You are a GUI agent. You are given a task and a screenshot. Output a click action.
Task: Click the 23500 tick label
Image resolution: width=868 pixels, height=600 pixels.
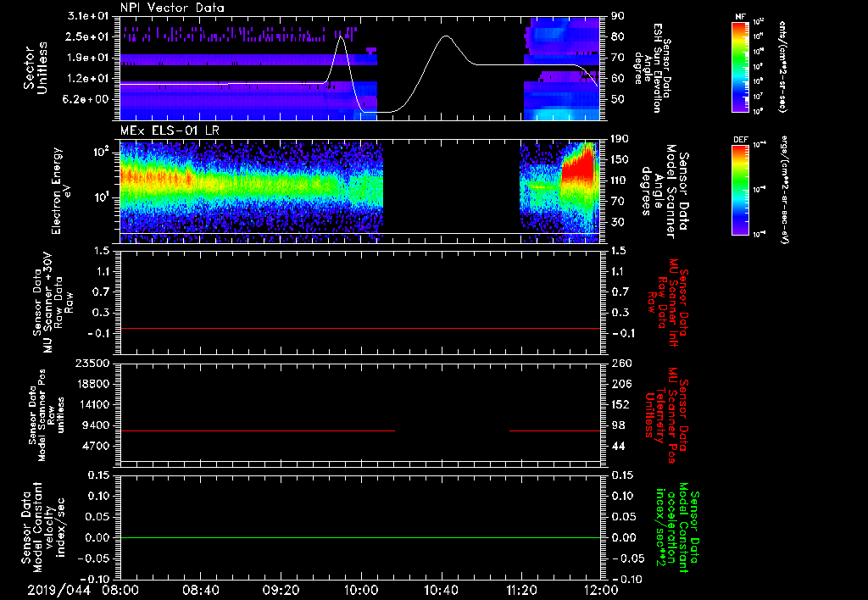(92, 364)
